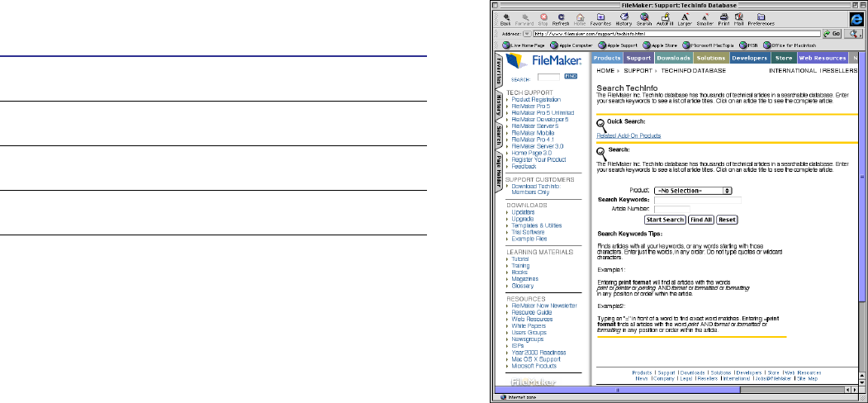868x403 pixels.
Task: Increase text size with Larger icon
Action: (685, 17)
